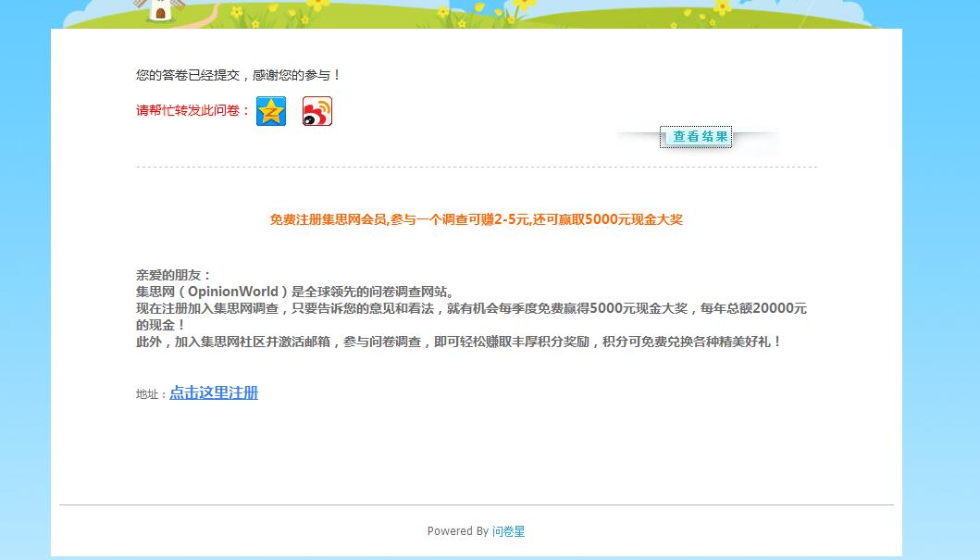Image resolution: width=980 pixels, height=560 pixels.
Task: Click the greeting text 亲爱的朋友：
Action: point(174,275)
